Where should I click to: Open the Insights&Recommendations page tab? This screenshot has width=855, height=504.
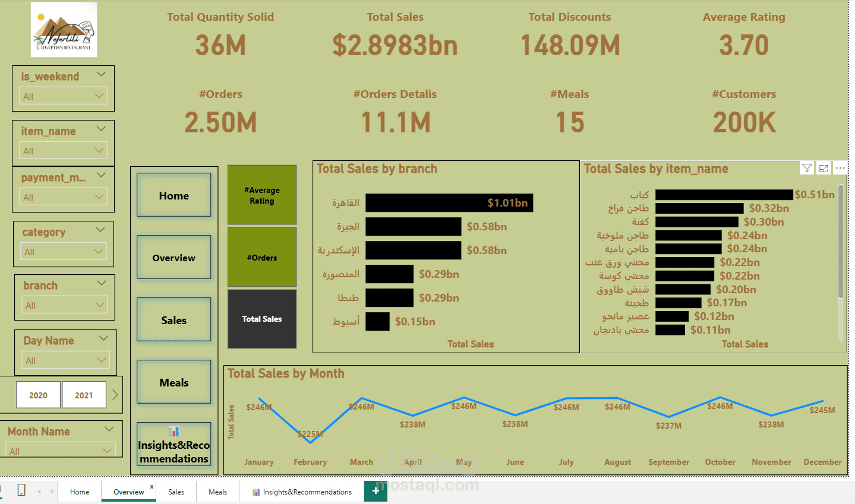(302, 492)
